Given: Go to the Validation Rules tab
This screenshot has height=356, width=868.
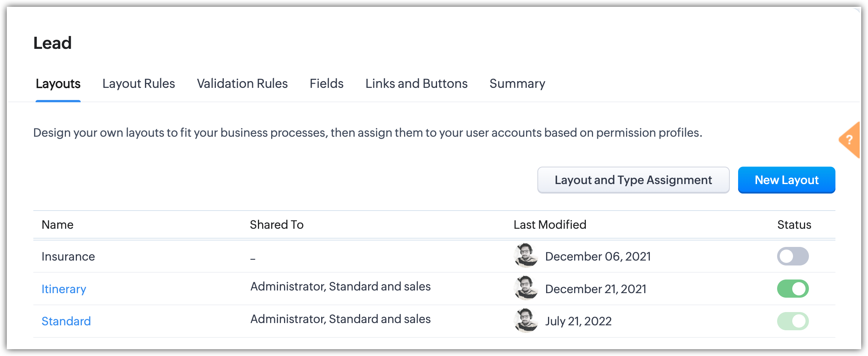Looking at the screenshot, I should click(x=242, y=84).
